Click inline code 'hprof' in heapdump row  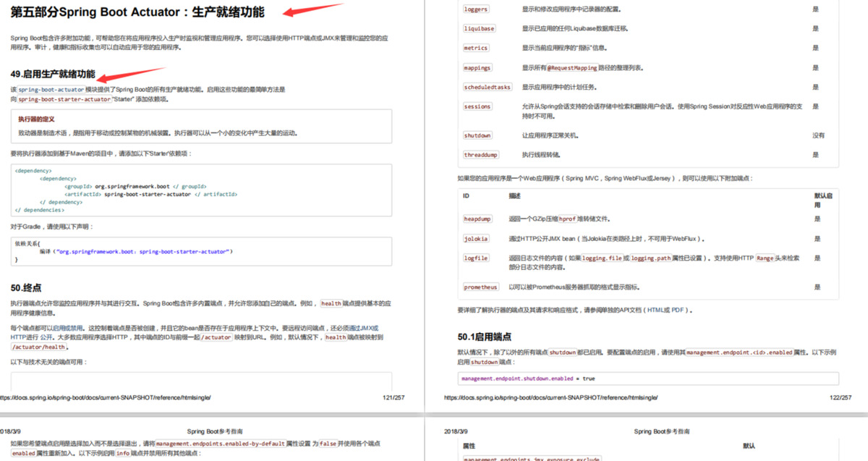point(568,219)
